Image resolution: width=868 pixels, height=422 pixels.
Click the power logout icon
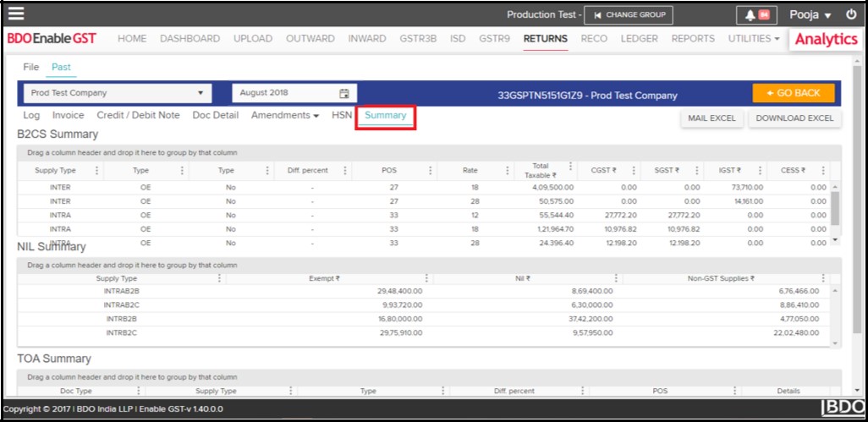pyautogui.click(x=850, y=15)
